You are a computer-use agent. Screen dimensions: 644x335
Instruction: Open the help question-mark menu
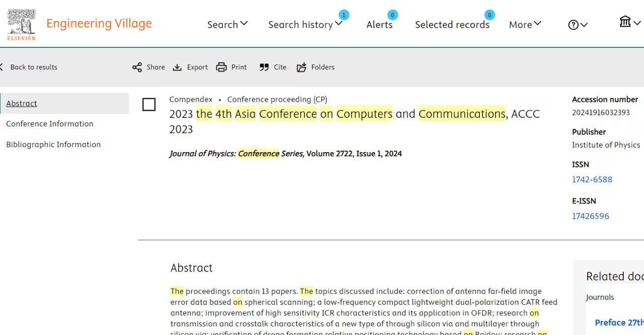click(x=578, y=25)
